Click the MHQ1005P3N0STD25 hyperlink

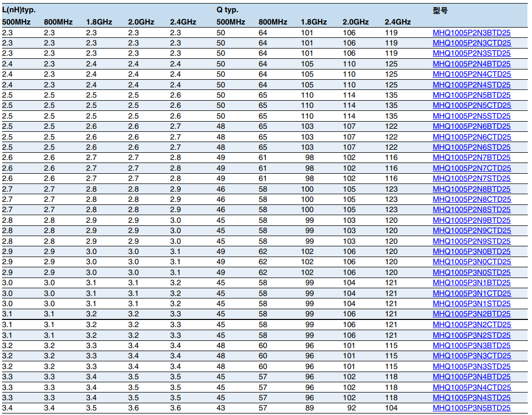(472, 273)
